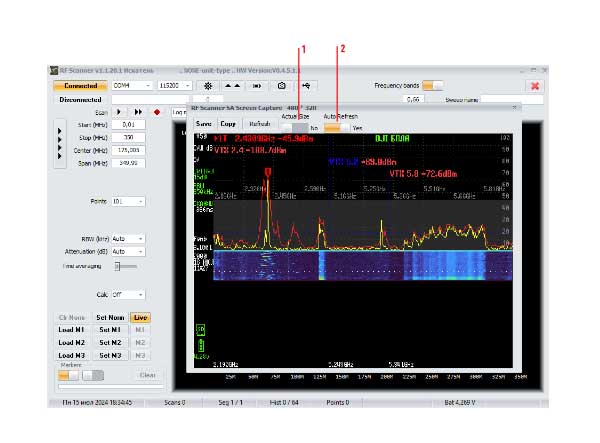Click arrow beside Stop (MHz) row
This screenshot has width=600, height=443.
pyautogui.click(x=60, y=139)
